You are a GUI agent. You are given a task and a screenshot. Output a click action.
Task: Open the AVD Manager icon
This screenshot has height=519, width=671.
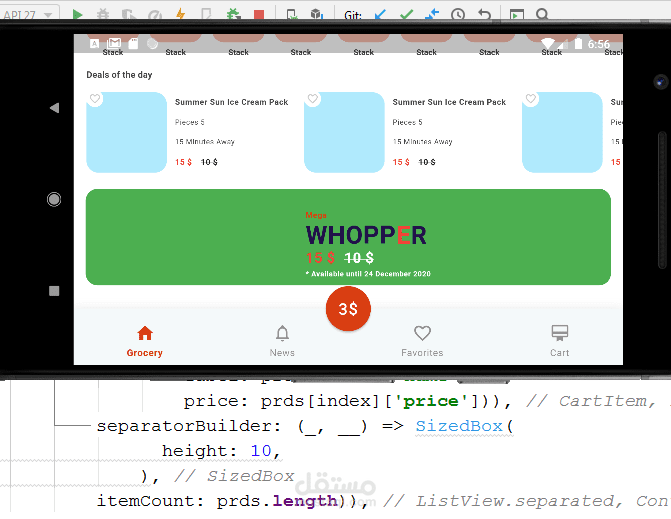point(292,15)
